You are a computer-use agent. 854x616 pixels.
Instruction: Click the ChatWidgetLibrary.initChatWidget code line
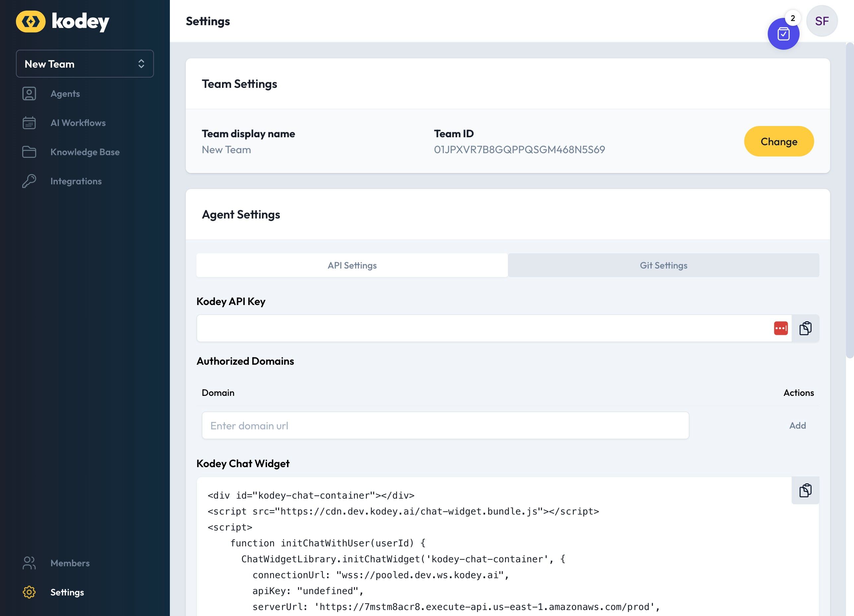403,559
